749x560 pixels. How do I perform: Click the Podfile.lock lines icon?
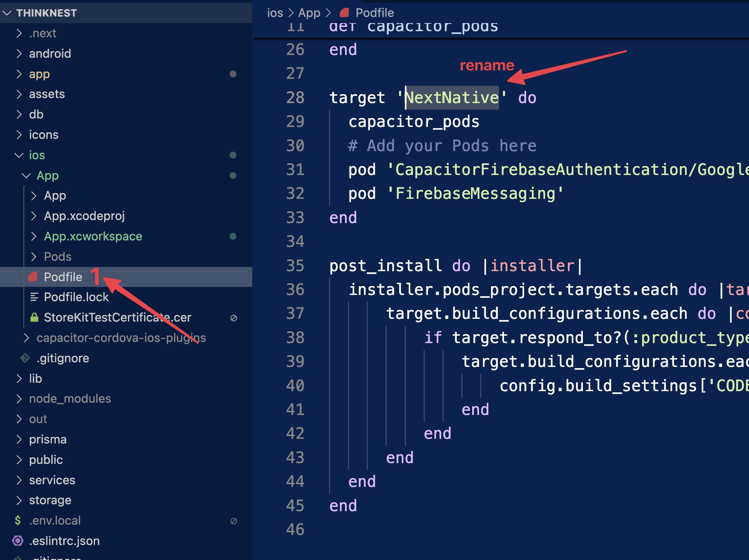pyautogui.click(x=34, y=297)
